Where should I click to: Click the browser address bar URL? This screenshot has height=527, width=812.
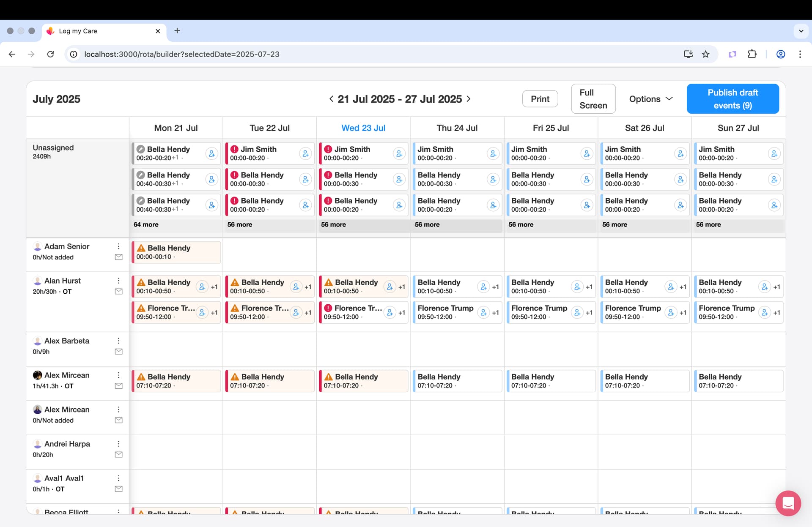point(182,54)
